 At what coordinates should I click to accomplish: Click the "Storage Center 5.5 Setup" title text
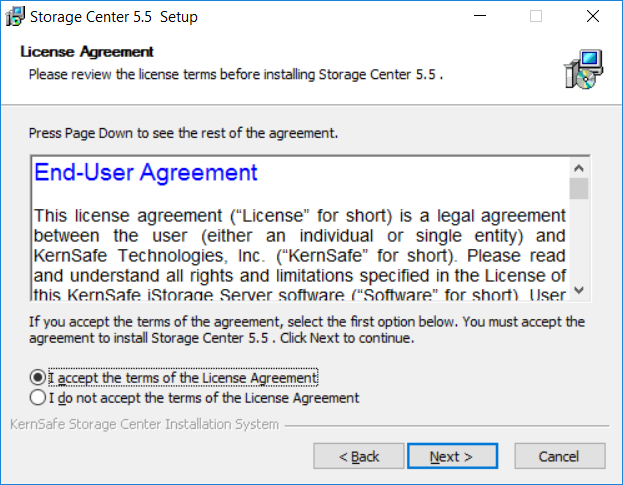(114, 17)
